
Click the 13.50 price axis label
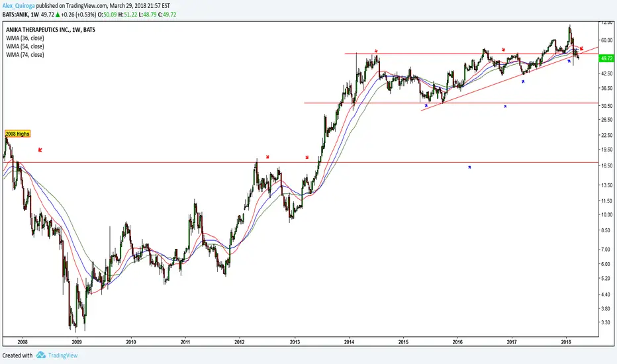click(x=607, y=185)
